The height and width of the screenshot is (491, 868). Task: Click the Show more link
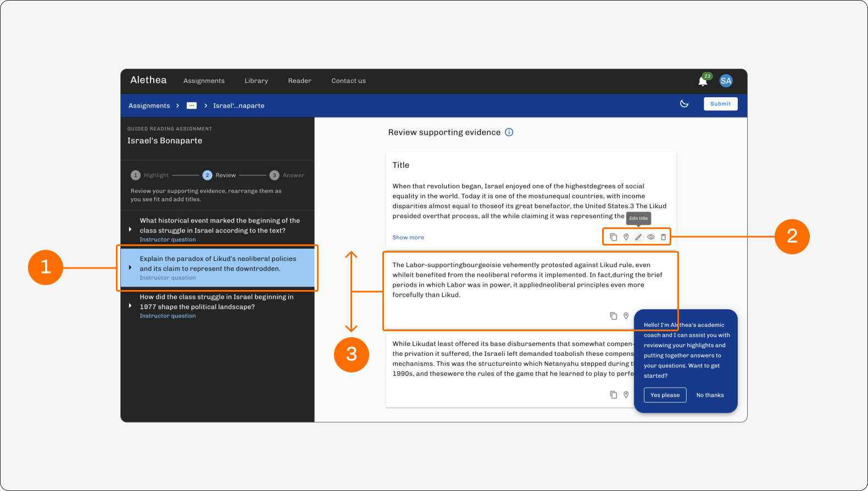[408, 238]
